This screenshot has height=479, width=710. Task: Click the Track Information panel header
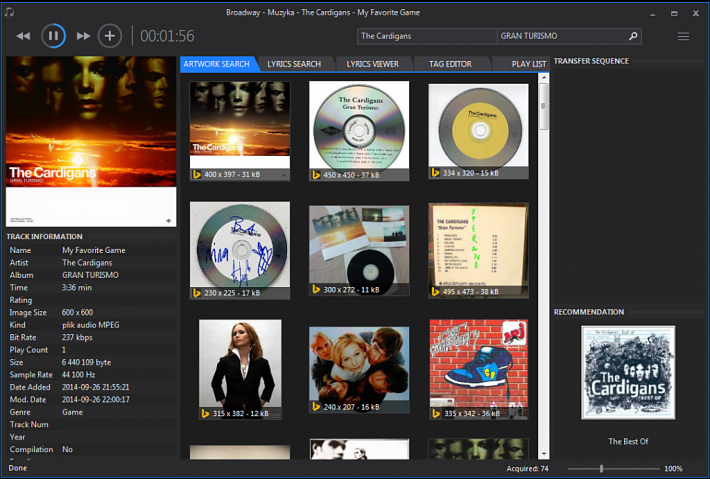(x=44, y=236)
